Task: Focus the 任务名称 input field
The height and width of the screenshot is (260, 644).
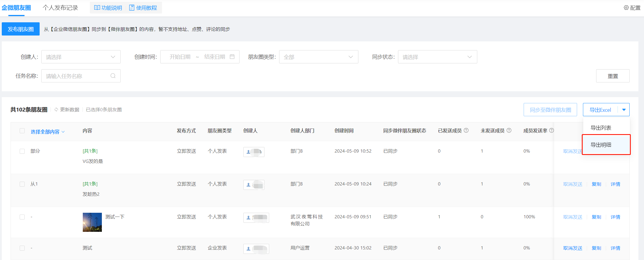Action: [x=81, y=76]
